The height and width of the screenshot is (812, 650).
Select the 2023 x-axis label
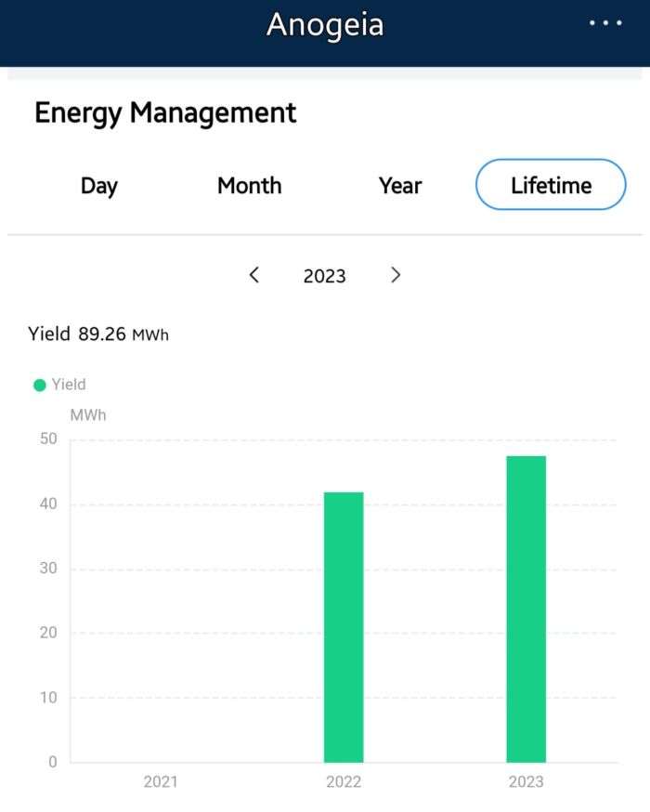526,781
